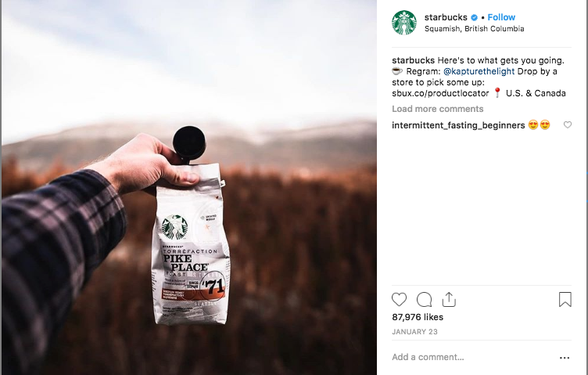Open comments with the speech bubble icon

click(424, 300)
